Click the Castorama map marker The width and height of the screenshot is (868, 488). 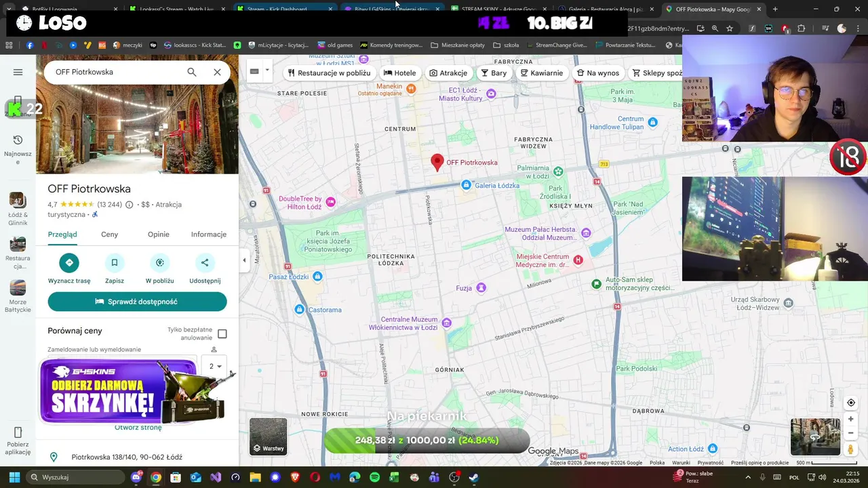pyautogui.click(x=300, y=310)
